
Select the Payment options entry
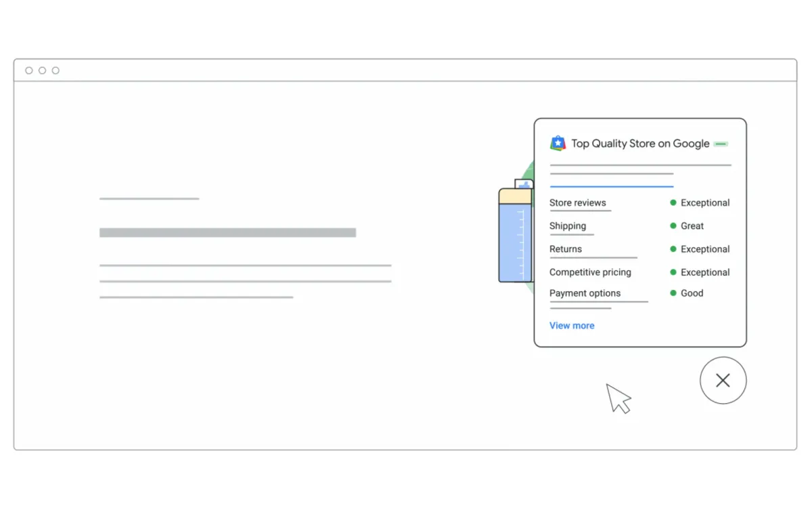585,293
